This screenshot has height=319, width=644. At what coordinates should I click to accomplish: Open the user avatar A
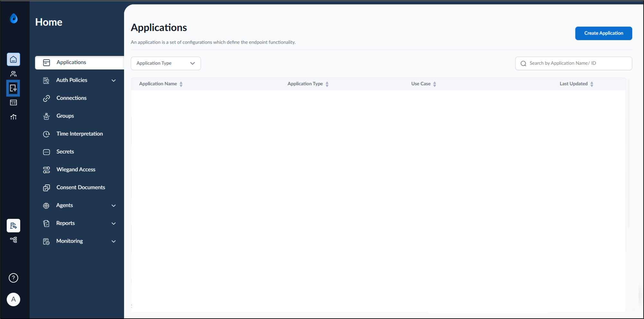pyautogui.click(x=13, y=299)
